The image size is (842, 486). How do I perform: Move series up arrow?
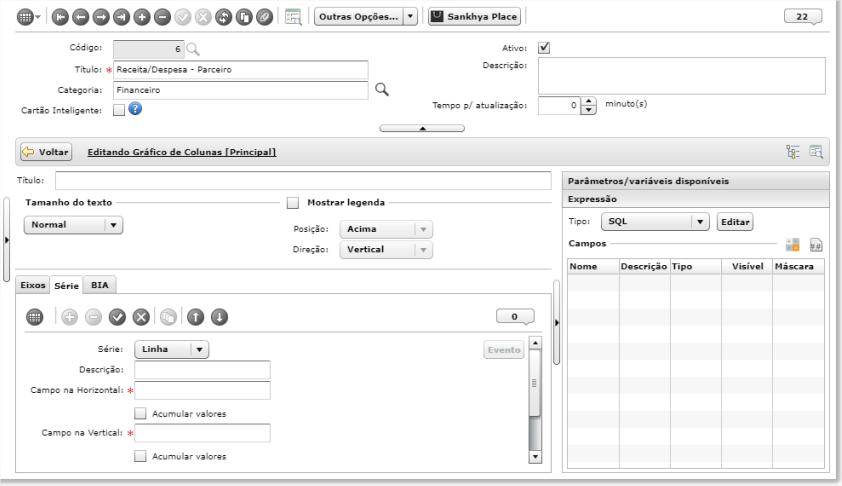tap(195, 317)
